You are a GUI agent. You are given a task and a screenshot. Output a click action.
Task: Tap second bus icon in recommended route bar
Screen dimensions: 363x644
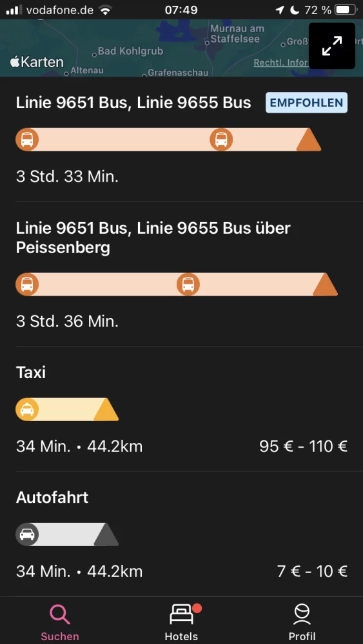(x=221, y=140)
